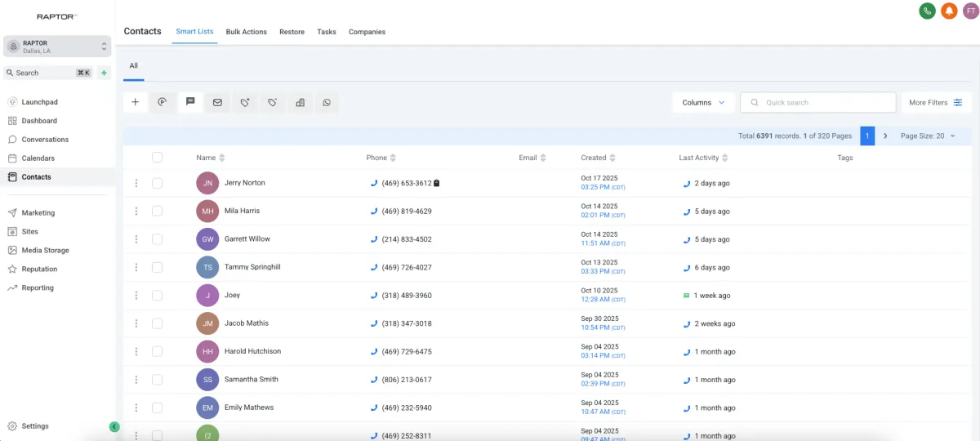980x441 pixels.
Task: Open More Filters panel
Action: pos(935,102)
